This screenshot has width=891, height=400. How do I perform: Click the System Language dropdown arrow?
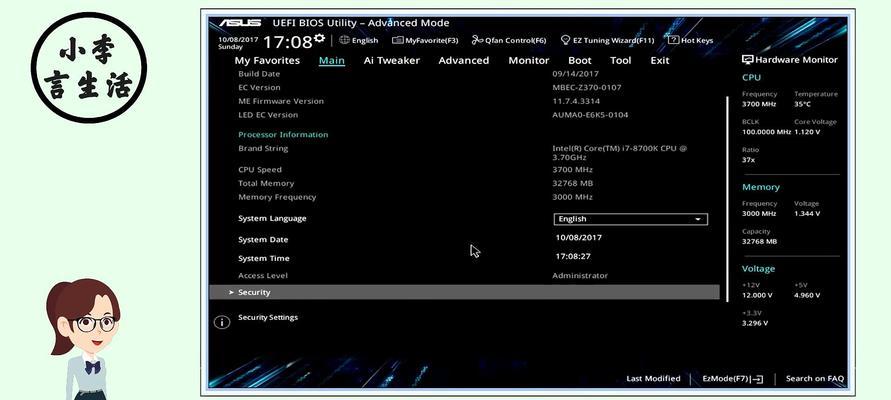[698, 219]
